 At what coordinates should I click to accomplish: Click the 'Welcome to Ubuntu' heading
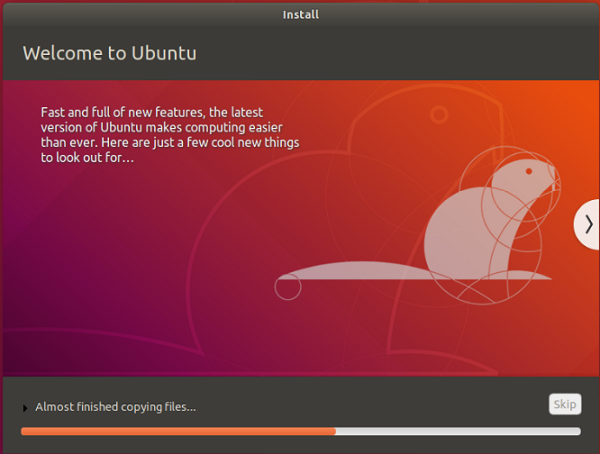109,53
